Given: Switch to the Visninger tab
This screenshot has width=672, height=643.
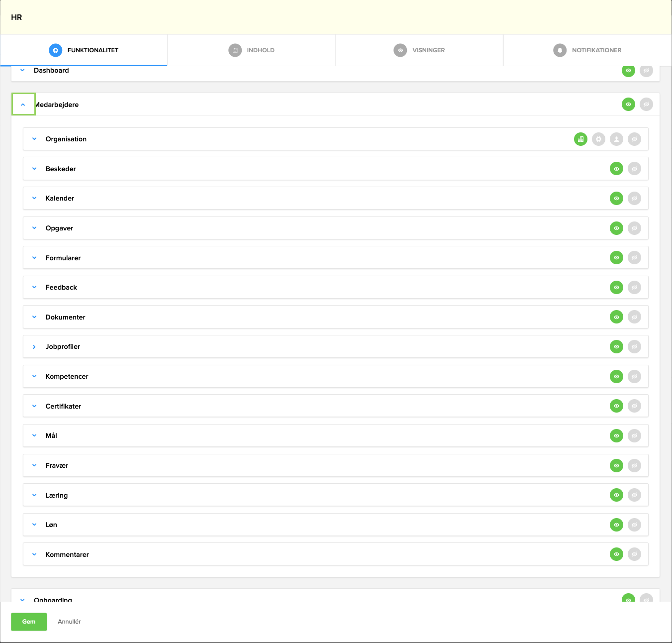Looking at the screenshot, I should coord(419,50).
